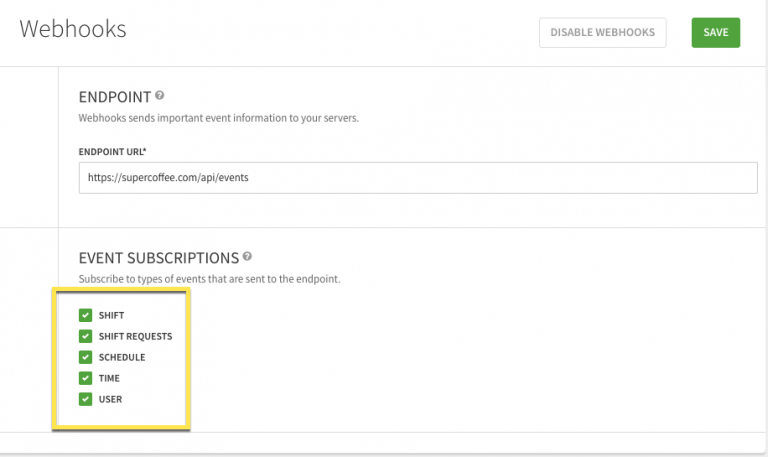Click the Event Subscriptions help icon
Viewport: 768px width, 457px height.
247,256
